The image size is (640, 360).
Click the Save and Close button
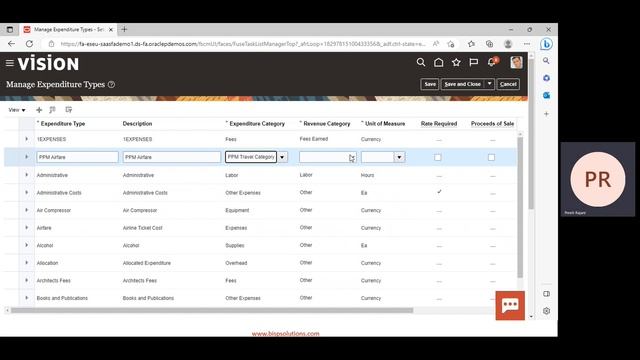coord(463,84)
